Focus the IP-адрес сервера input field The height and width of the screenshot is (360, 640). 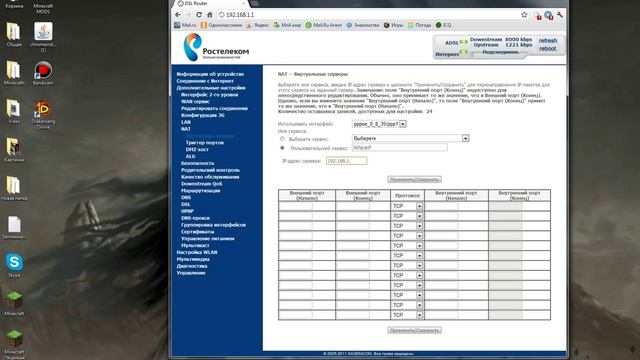[347, 161]
